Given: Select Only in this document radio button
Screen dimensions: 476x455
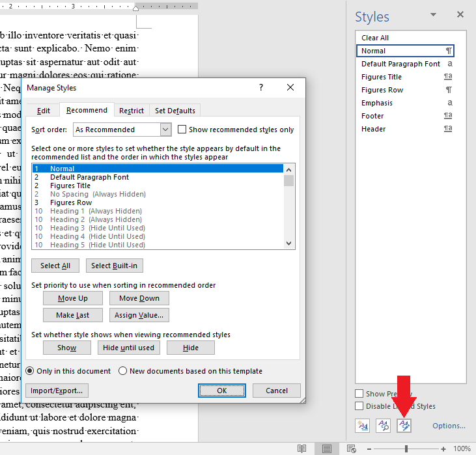Looking at the screenshot, I should pos(30,371).
